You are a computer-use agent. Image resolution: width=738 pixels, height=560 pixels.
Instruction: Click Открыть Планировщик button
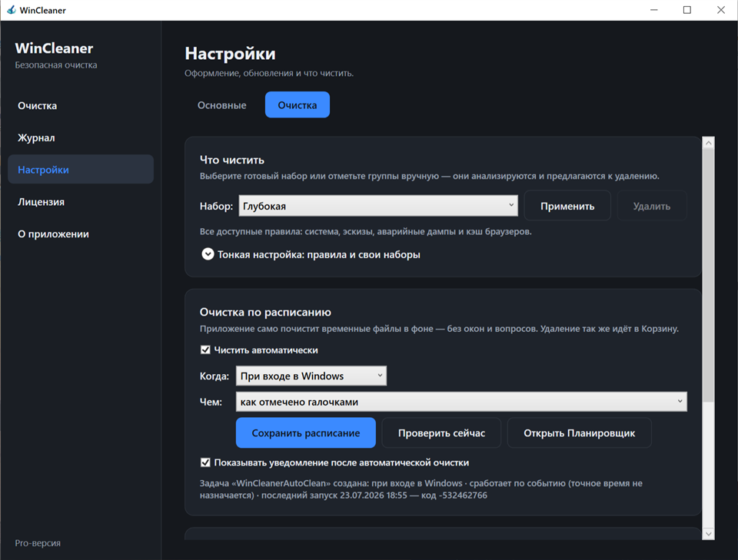click(580, 432)
